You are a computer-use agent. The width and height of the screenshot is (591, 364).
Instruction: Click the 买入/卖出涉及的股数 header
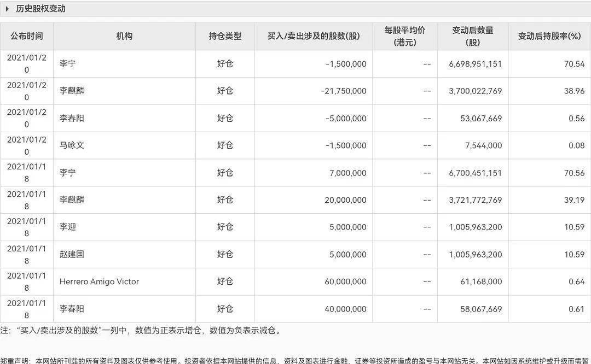tap(313, 36)
